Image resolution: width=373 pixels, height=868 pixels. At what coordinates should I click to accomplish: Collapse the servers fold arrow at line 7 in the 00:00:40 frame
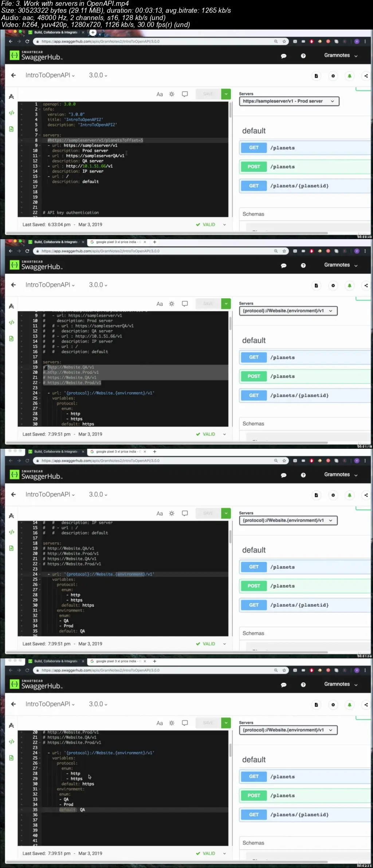coord(40,135)
